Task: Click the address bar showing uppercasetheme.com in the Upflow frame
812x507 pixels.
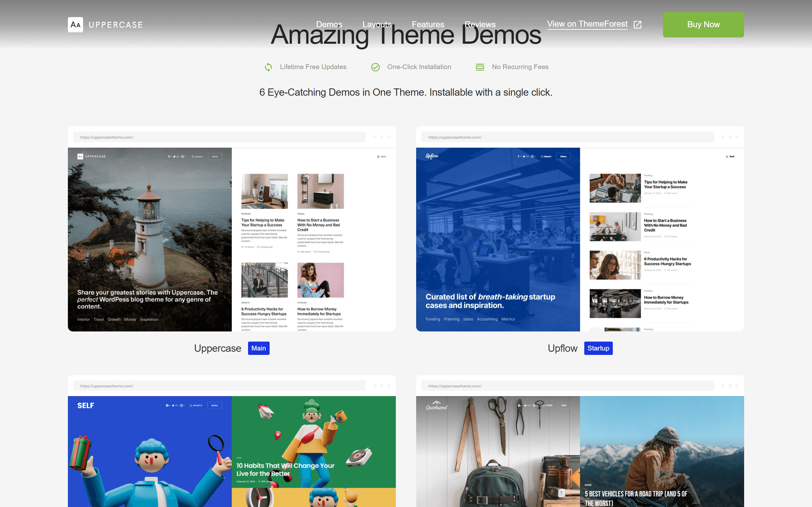Action: 567,137
